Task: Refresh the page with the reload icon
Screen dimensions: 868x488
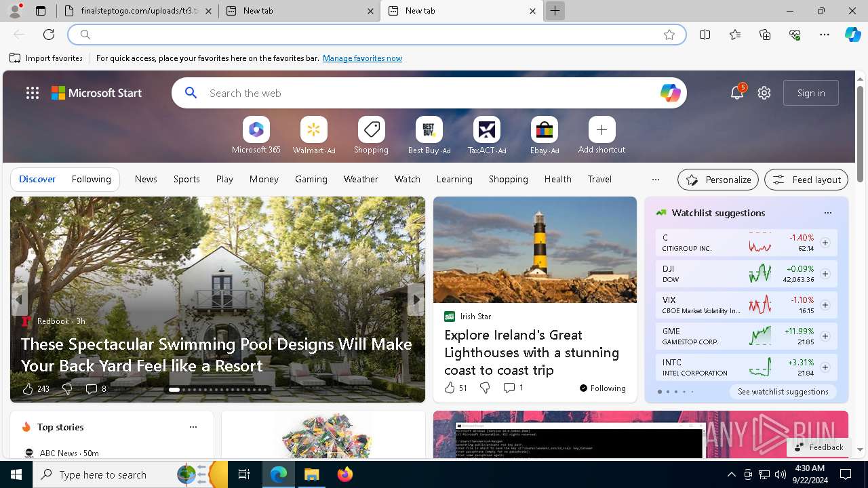Action: 49,35
